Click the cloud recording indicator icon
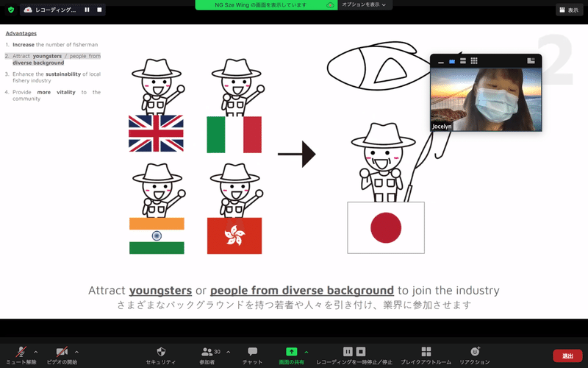The height and width of the screenshot is (368, 588). pos(28,10)
